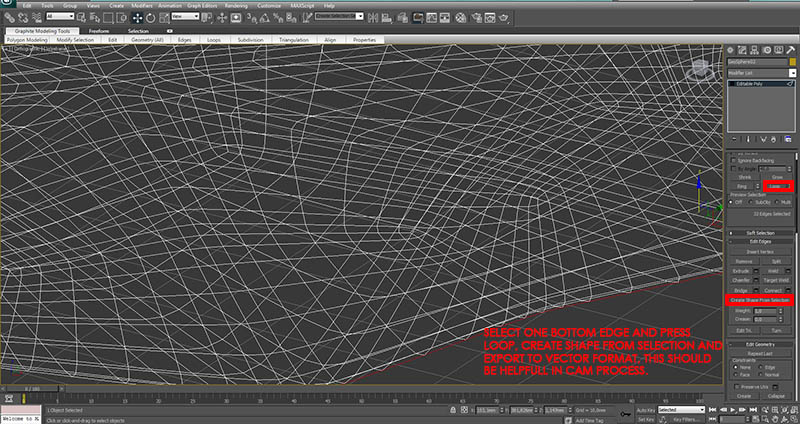Click the Ring selection button

tap(741, 186)
